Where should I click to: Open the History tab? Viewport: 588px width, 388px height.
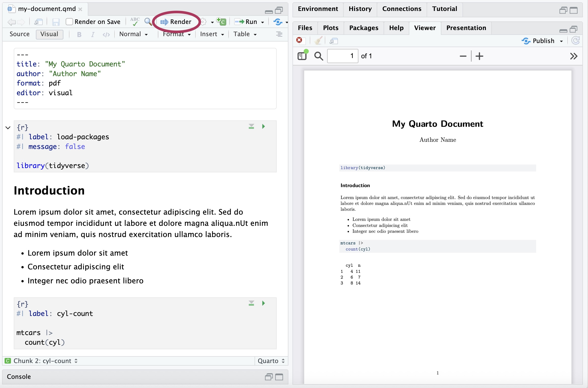point(360,9)
